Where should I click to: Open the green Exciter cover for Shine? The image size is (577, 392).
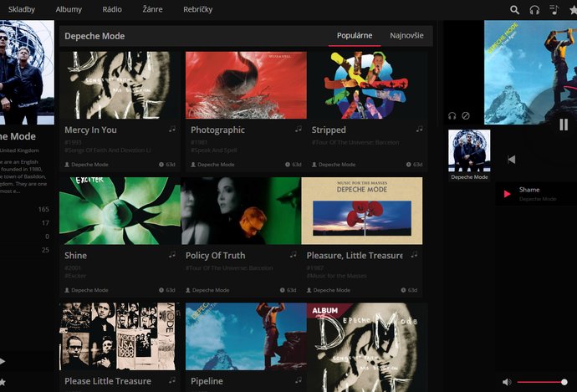click(120, 211)
